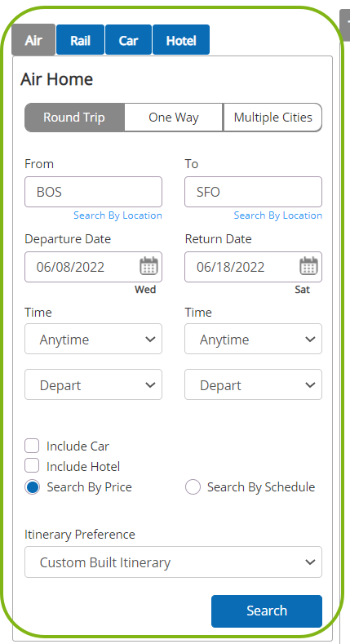Switch to the Hotel tab
Screen dimensions: 350x644
[181, 40]
